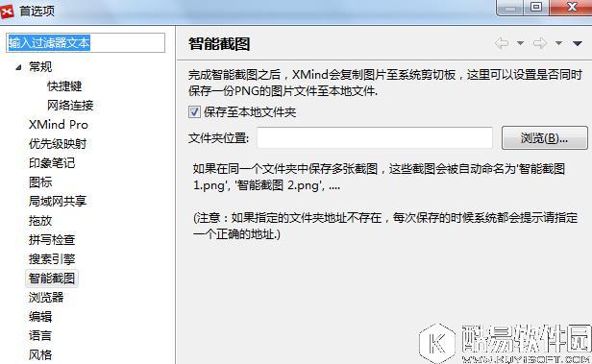Image resolution: width=592 pixels, height=364 pixels.
Task: Open the back history dropdown arrow
Action: coord(520,43)
